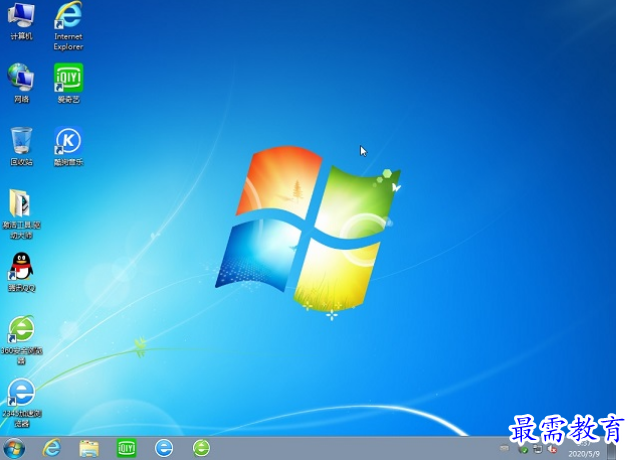
Task: Open the network status tray icon
Action: tap(538, 449)
